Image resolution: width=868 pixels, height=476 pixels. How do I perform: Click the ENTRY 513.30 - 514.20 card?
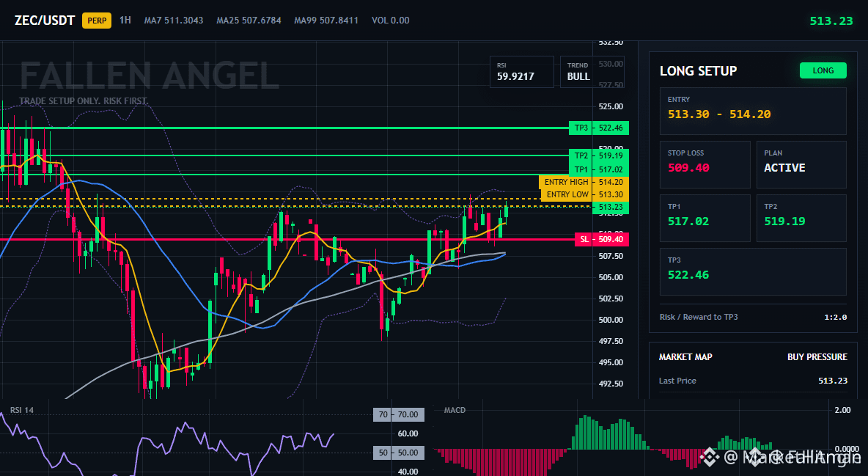point(753,111)
